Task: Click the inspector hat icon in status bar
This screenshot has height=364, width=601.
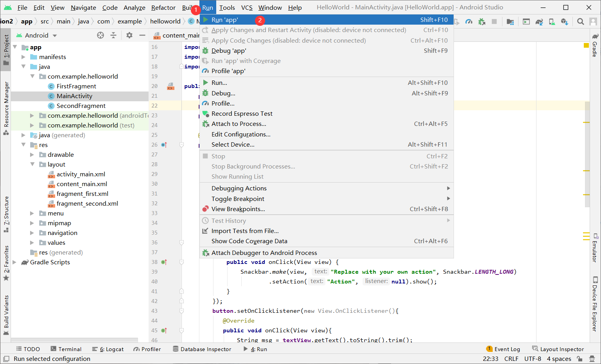Action: (592, 359)
